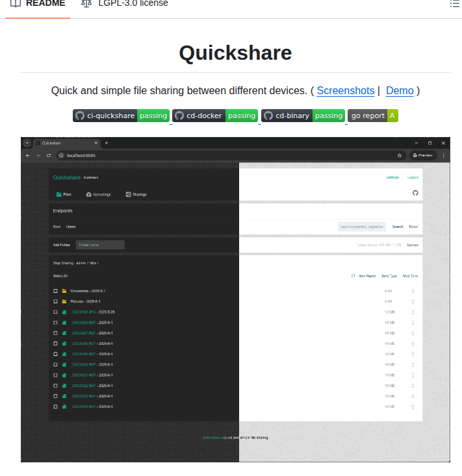In the embedded screenshot, click the Upload button
Screen dimensions: 462x476
click(413, 245)
